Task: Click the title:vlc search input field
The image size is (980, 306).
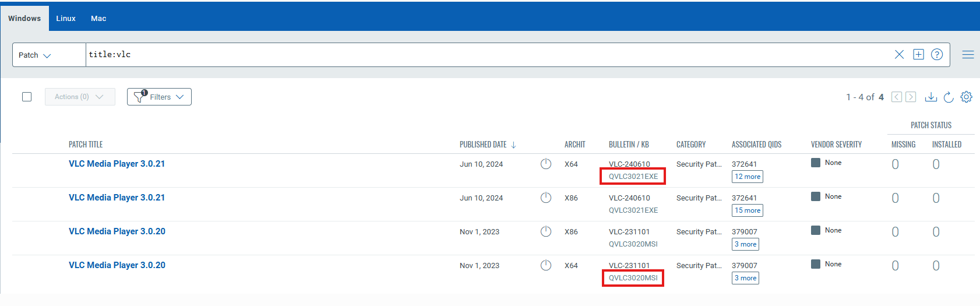Action: [488, 55]
